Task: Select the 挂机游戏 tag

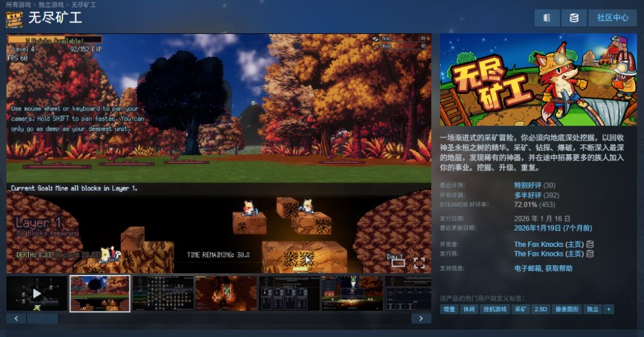Action: (x=495, y=309)
